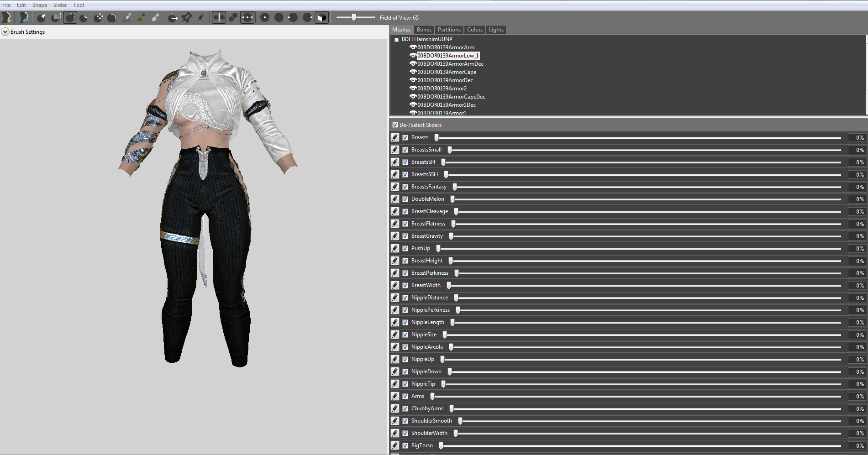The height and width of the screenshot is (455, 868).
Task: Open the Tool menu
Action: tap(79, 5)
